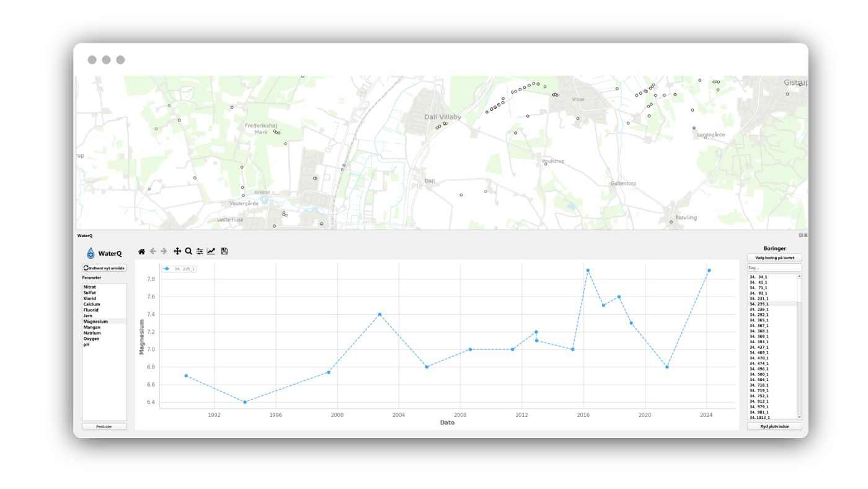
Task: Select pH in the Parameter list
Action: click(x=87, y=344)
